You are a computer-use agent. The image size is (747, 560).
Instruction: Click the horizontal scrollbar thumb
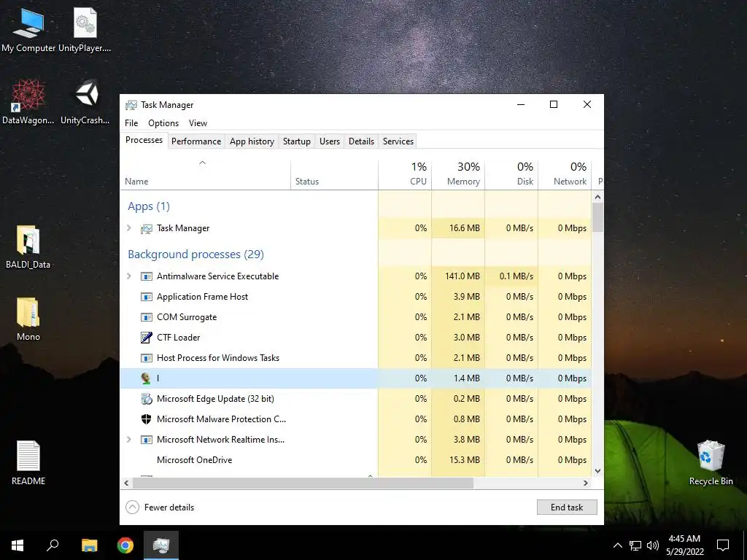tap(303, 483)
